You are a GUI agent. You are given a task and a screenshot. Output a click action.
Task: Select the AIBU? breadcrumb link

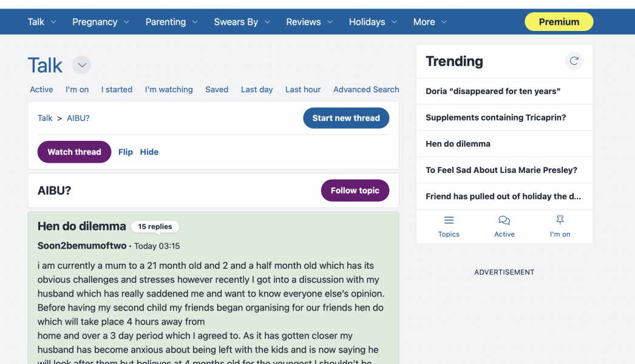pos(78,118)
